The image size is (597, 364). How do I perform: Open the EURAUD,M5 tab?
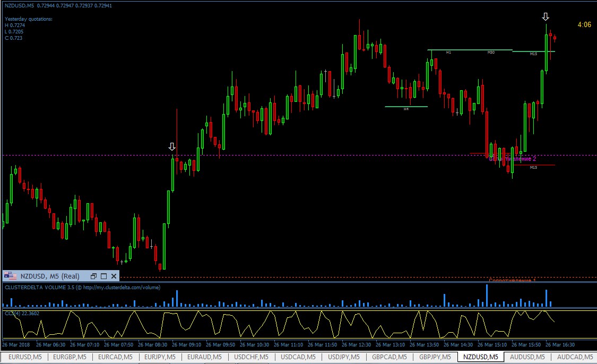[x=204, y=357]
